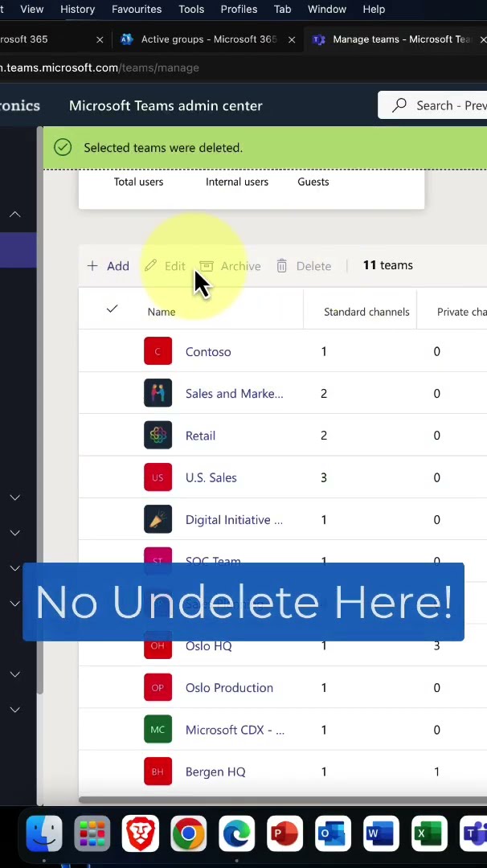Open the Digital Initiative team link
Screen dimensions: 487x868
pos(234,520)
